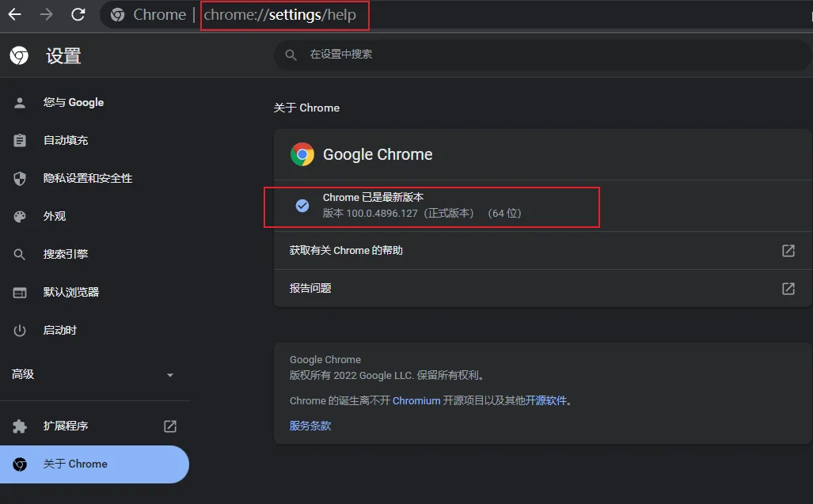813x504 pixels.
Task: Click external link icon beside 报告问题
Action: pos(788,289)
